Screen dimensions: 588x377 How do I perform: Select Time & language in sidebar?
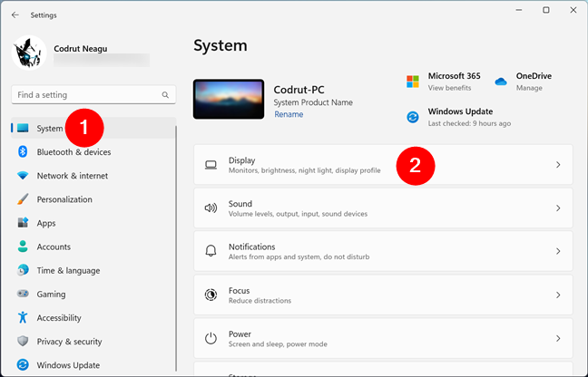click(68, 271)
